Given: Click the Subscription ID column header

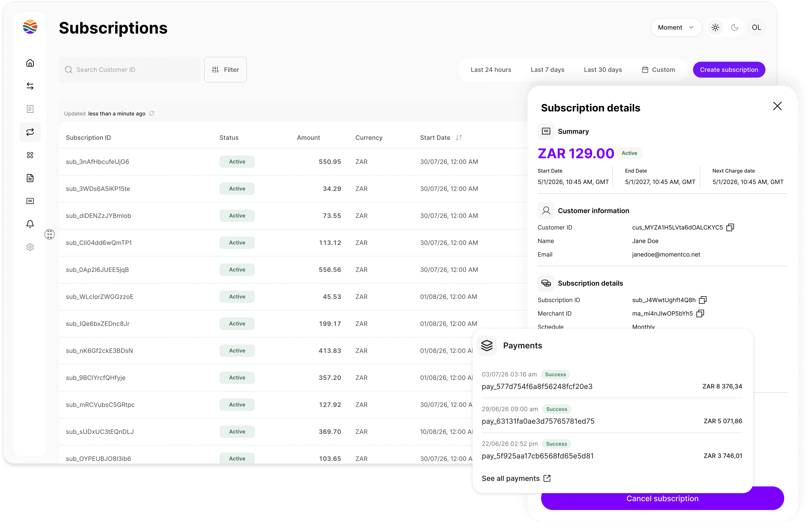Looking at the screenshot, I should [88, 137].
